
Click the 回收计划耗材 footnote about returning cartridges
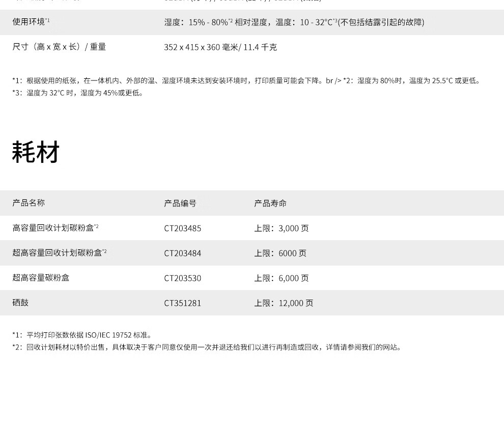[206, 348]
